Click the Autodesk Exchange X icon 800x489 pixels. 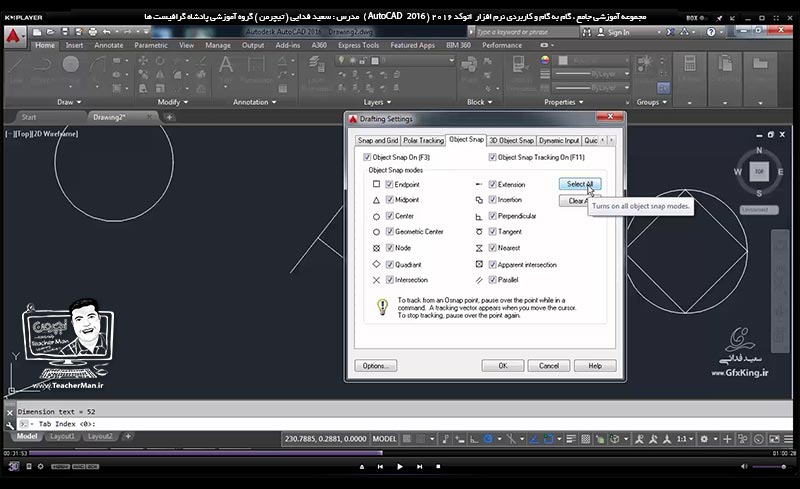click(x=670, y=32)
